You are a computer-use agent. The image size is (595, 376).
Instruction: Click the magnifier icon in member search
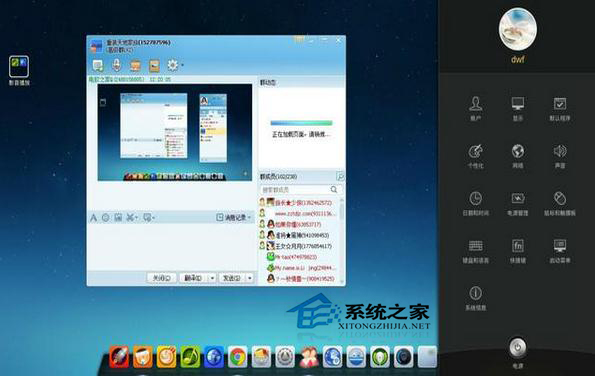click(334, 189)
